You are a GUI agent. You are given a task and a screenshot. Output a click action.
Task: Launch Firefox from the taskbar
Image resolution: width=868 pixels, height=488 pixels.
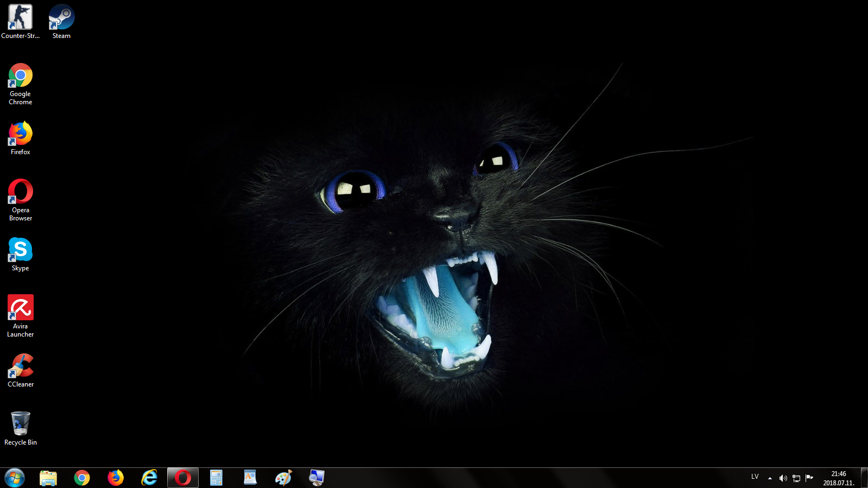point(116,478)
